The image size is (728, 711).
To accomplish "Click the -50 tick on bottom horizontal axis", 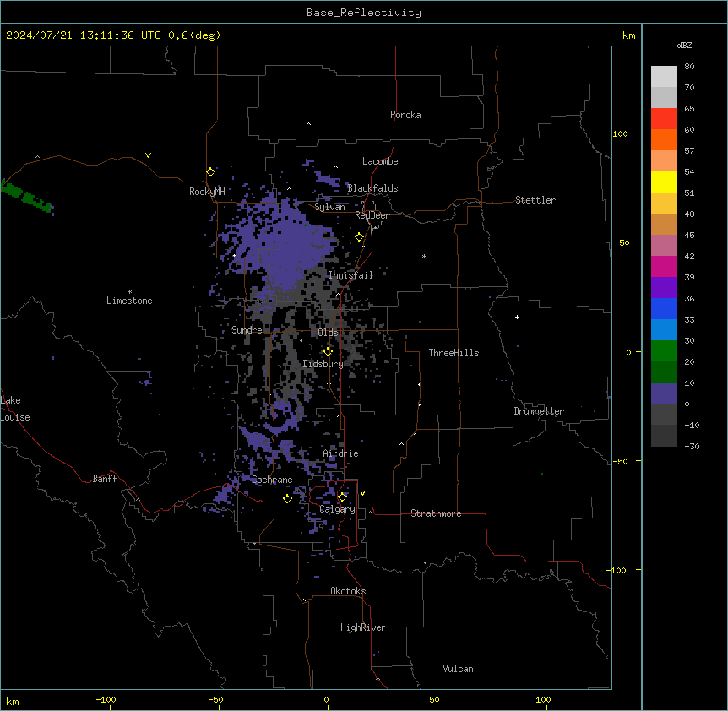I will [215, 699].
